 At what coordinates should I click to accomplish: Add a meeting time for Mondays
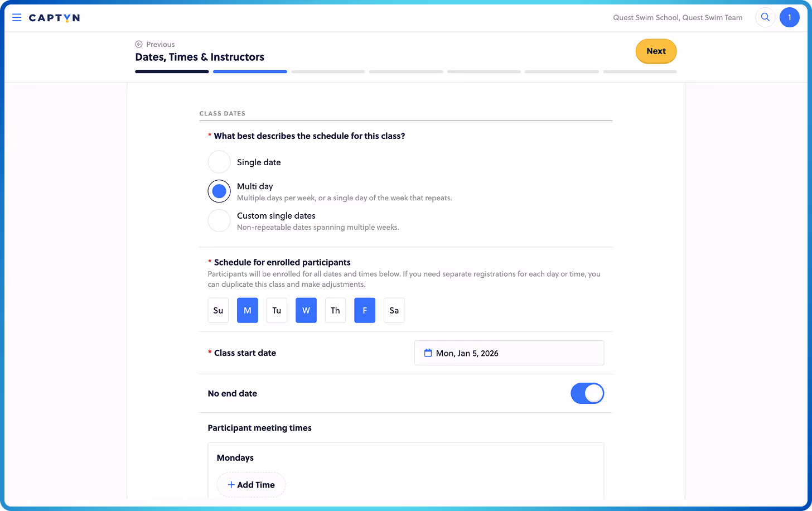click(251, 484)
